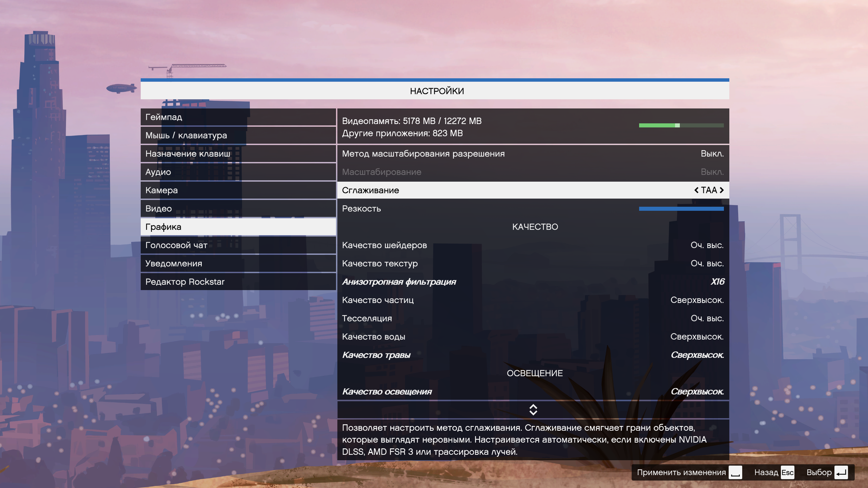Open the Мышь / клавиатура category
The image size is (868, 488).
point(238,135)
